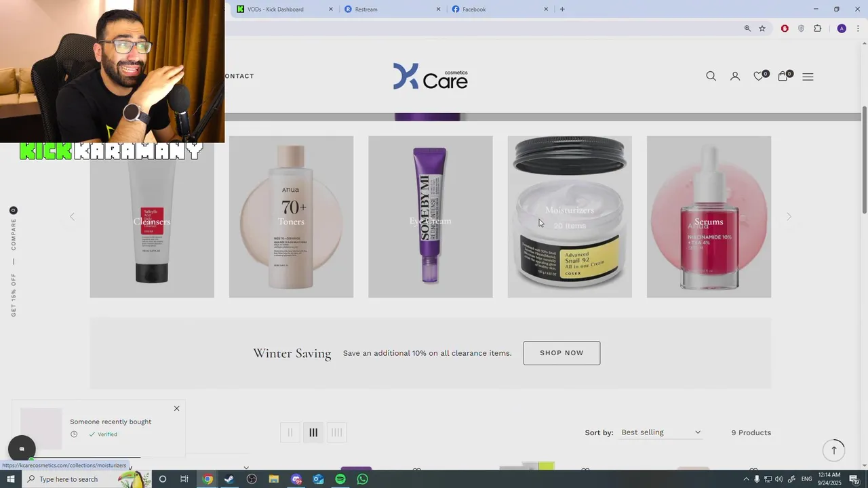Screen dimensions: 868x488
Task: Select the two-column grid view
Action: (290, 432)
